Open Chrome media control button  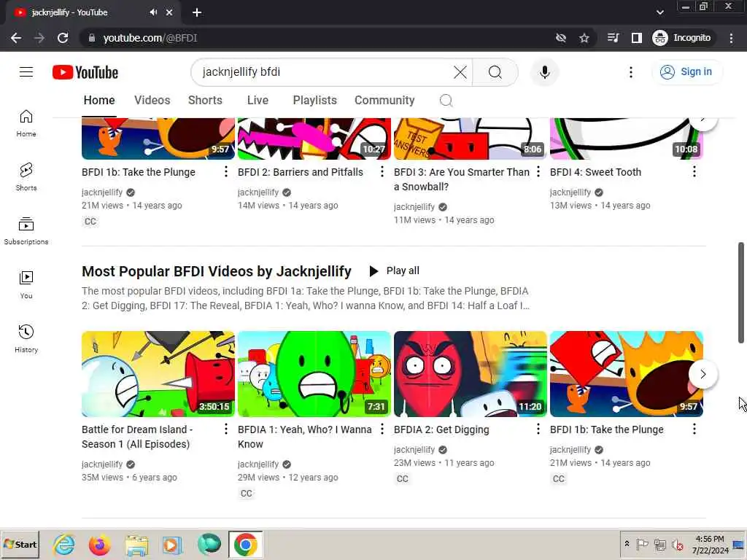[x=613, y=38]
